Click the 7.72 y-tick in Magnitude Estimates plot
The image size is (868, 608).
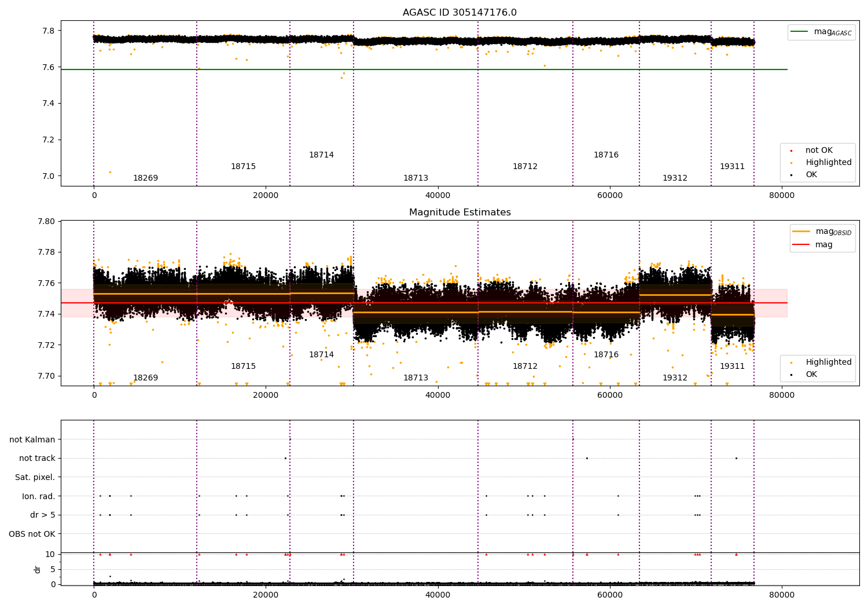[47, 345]
